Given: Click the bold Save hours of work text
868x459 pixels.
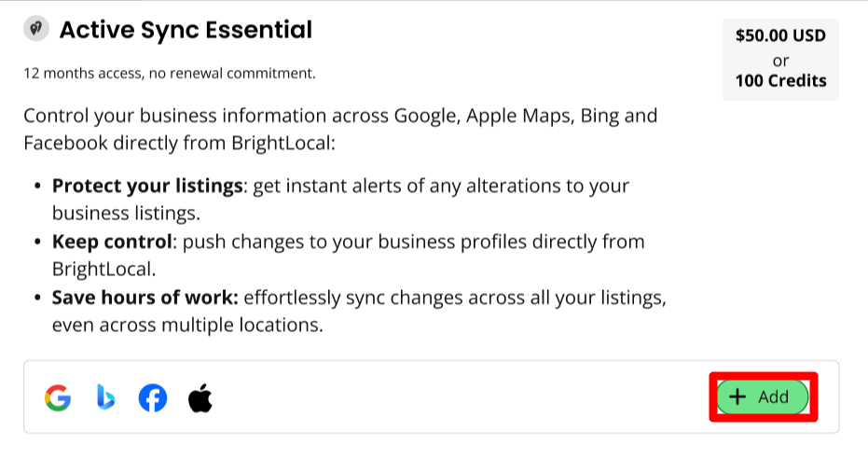Looking at the screenshot, I should click(145, 299).
